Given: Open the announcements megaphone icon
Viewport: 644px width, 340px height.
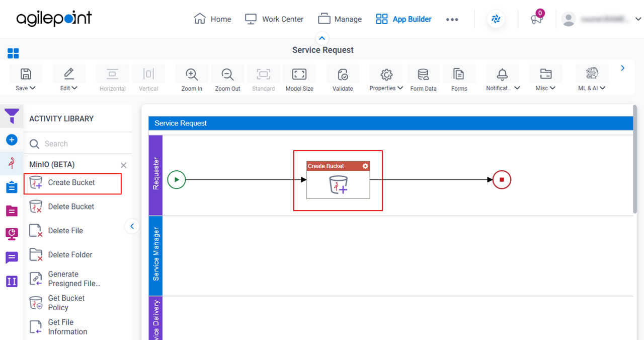Looking at the screenshot, I should [536, 19].
